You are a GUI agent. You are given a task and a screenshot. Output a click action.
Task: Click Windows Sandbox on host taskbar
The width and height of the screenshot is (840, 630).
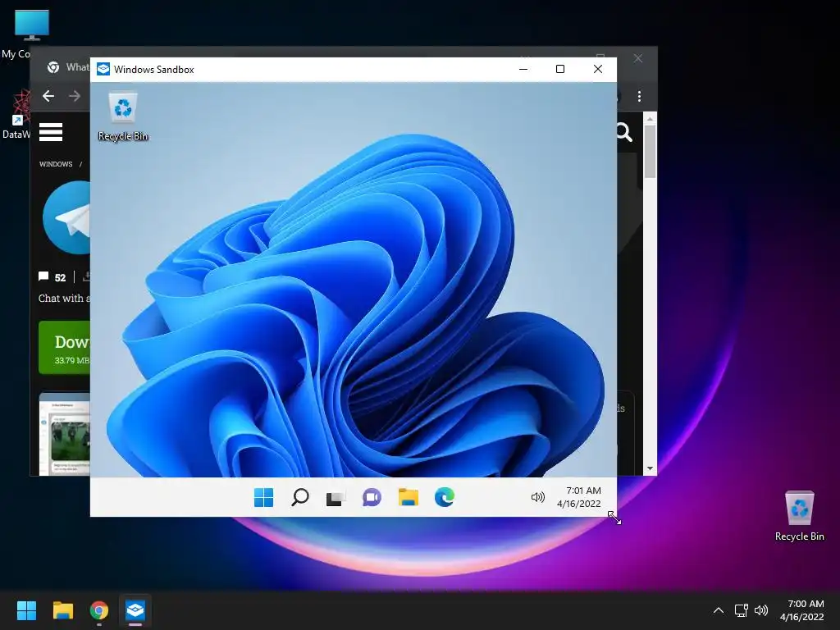tap(135, 610)
